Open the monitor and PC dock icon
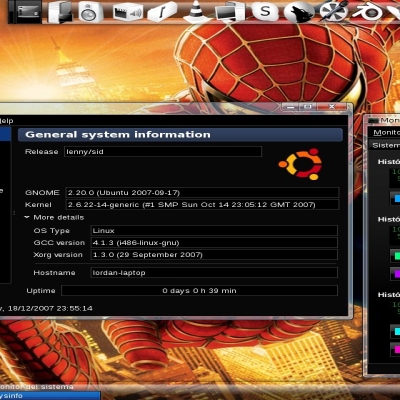The image size is (400, 400). click(x=230, y=12)
